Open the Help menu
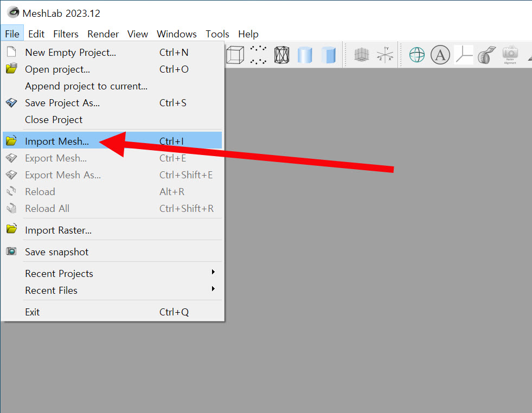This screenshot has width=532, height=413. 248,34
